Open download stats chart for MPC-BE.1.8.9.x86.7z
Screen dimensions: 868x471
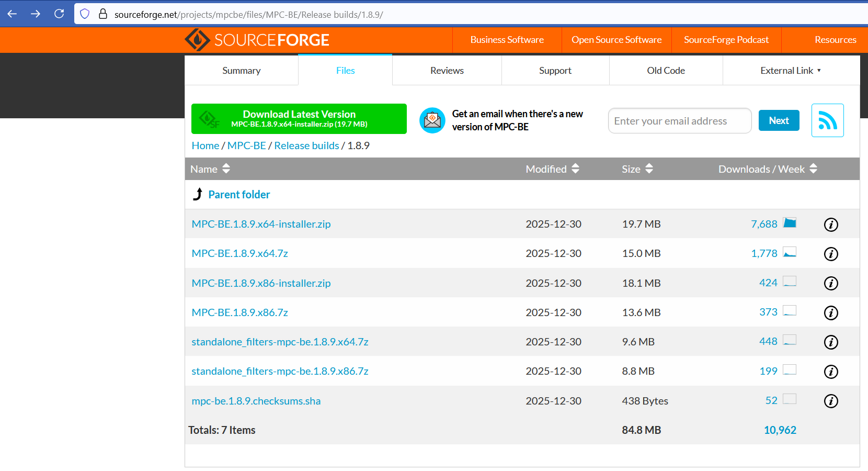coord(790,311)
